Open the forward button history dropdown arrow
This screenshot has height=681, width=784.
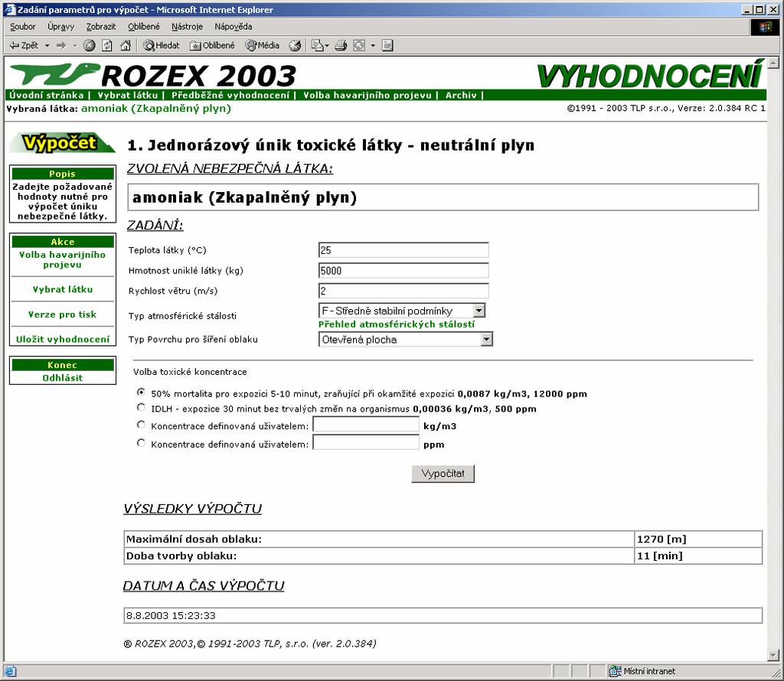tap(75, 45)
